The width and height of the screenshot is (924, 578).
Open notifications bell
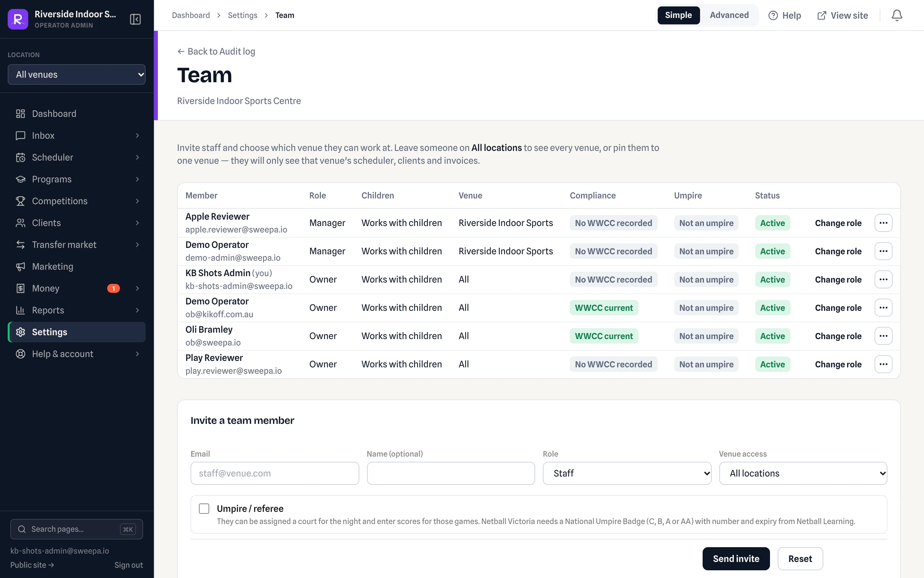tap(896, 15)
